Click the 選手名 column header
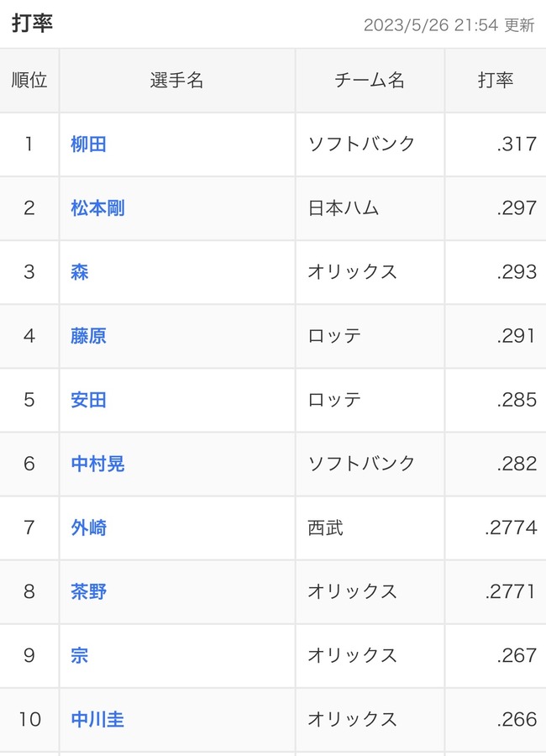Image resolution: width=546 pixels, height=756 pixels. point(177,80)
